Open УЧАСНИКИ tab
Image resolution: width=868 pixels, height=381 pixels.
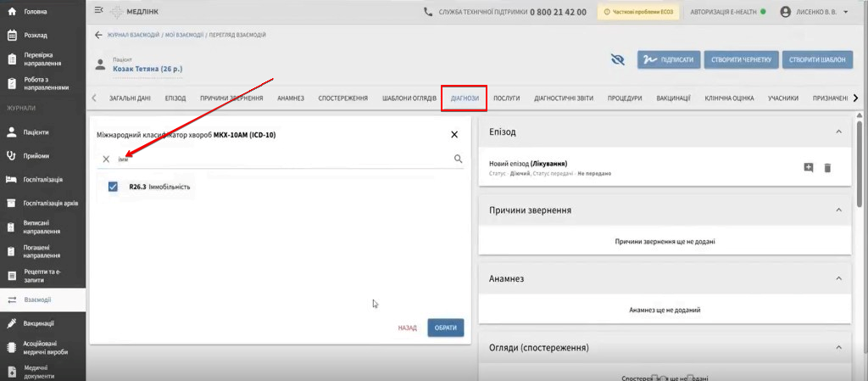(783, 98)
